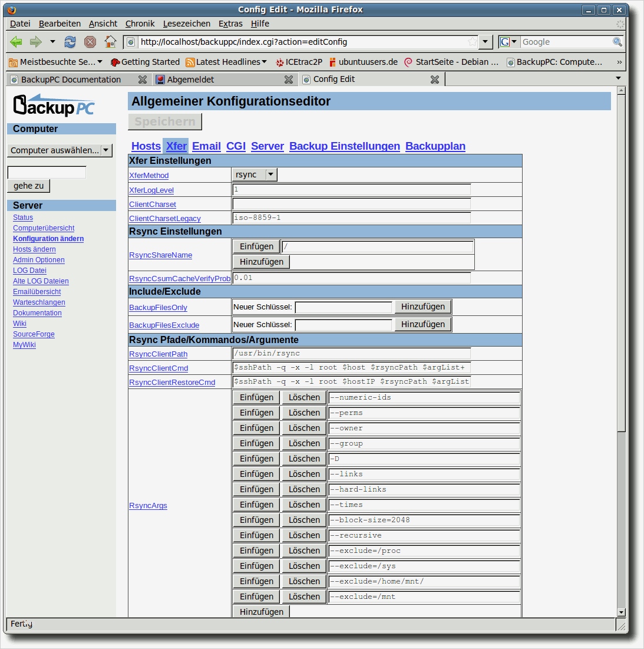Open the Computer auswählen dropdown
Screen dimensions: 644x649
(x=60, y=150)
